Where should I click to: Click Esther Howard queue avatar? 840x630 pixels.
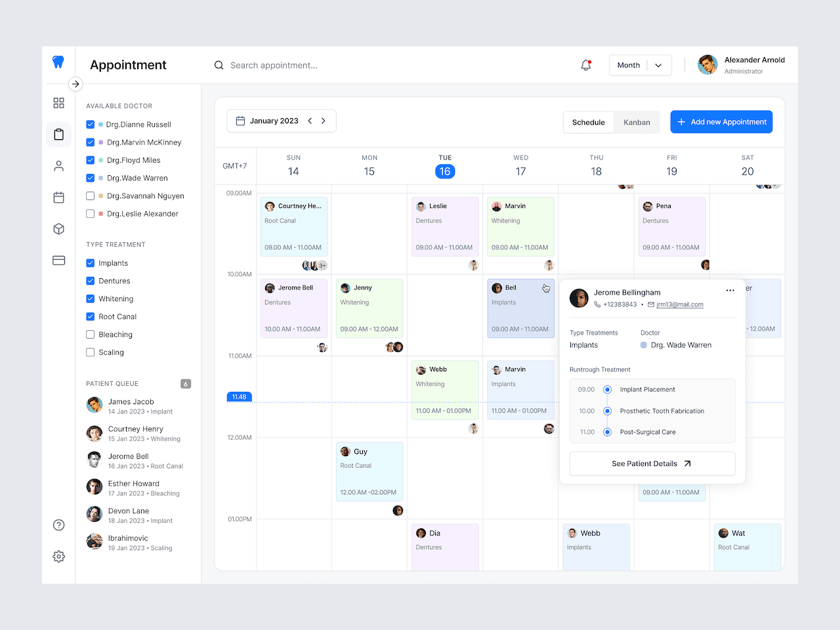pyautogui.click(x=94, y=487)
